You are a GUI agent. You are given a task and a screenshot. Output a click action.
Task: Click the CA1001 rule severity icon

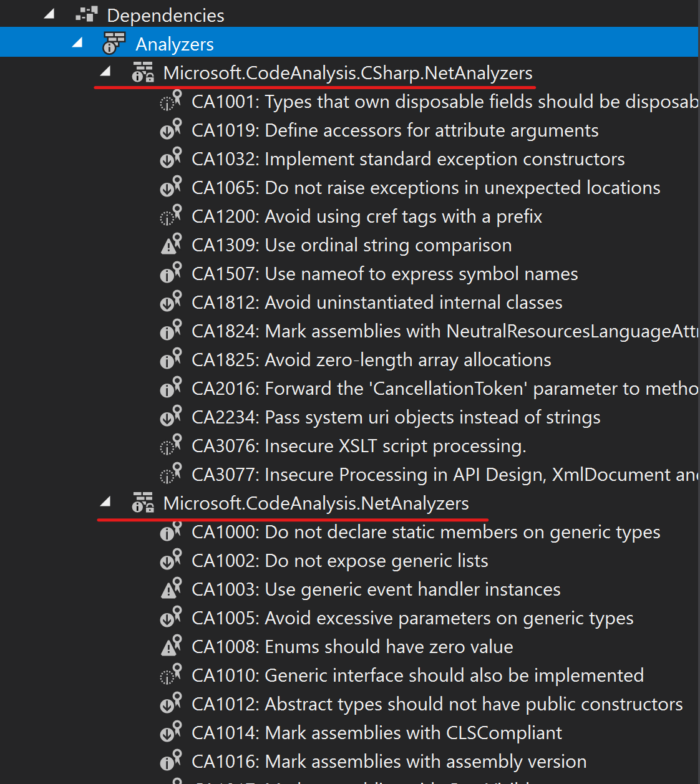tap(170, 101)
